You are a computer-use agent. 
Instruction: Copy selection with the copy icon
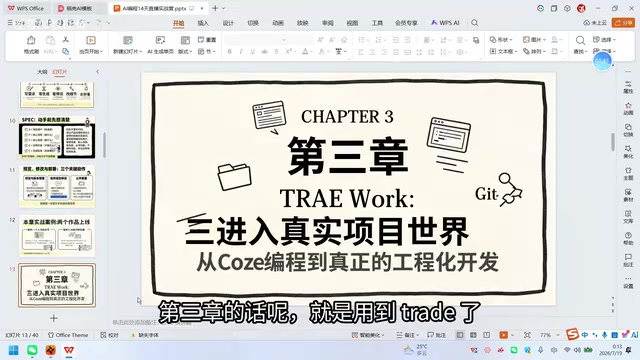(x=65, y=51)
